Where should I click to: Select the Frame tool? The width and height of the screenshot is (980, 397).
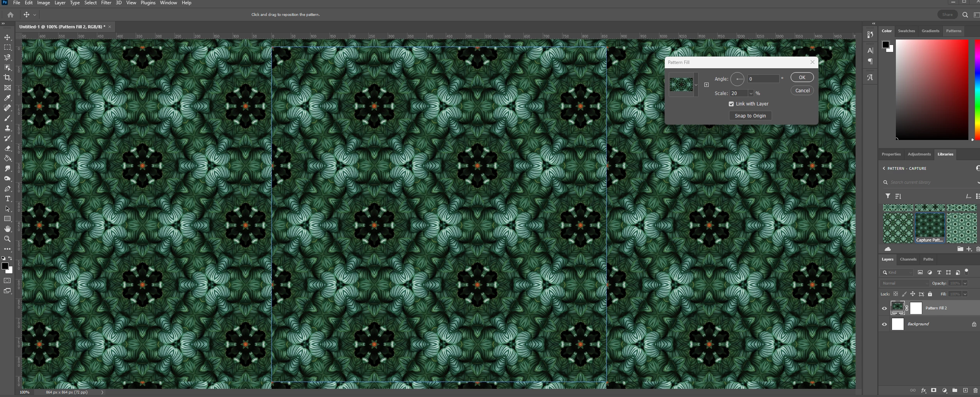pos(7,88)
